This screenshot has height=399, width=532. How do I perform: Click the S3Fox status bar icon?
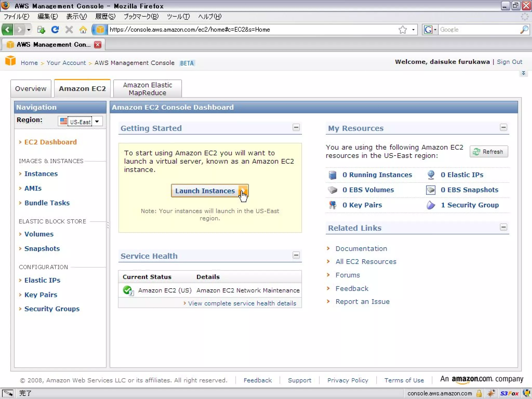(509, 393)
